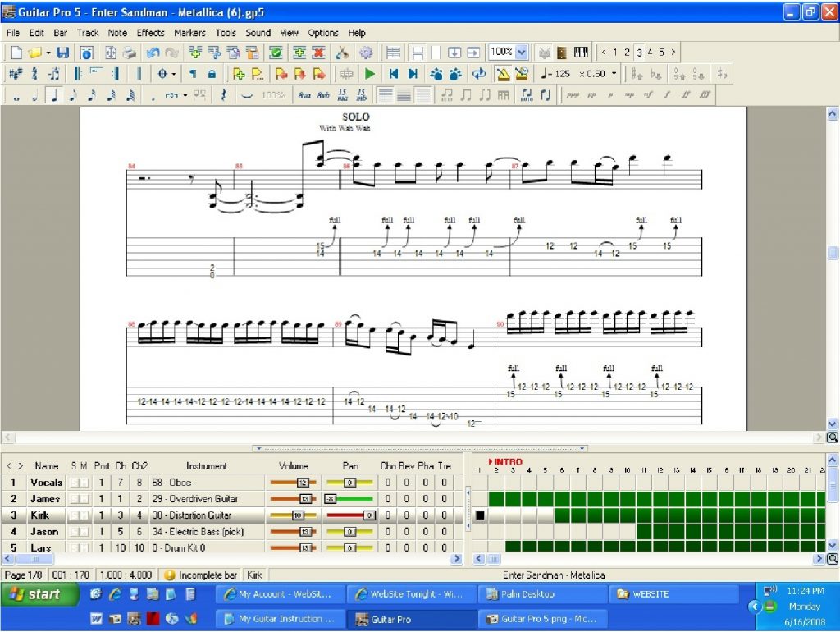Mute the Lars drum track
This screenshot has height=632, width=840.
click(84, 547)
